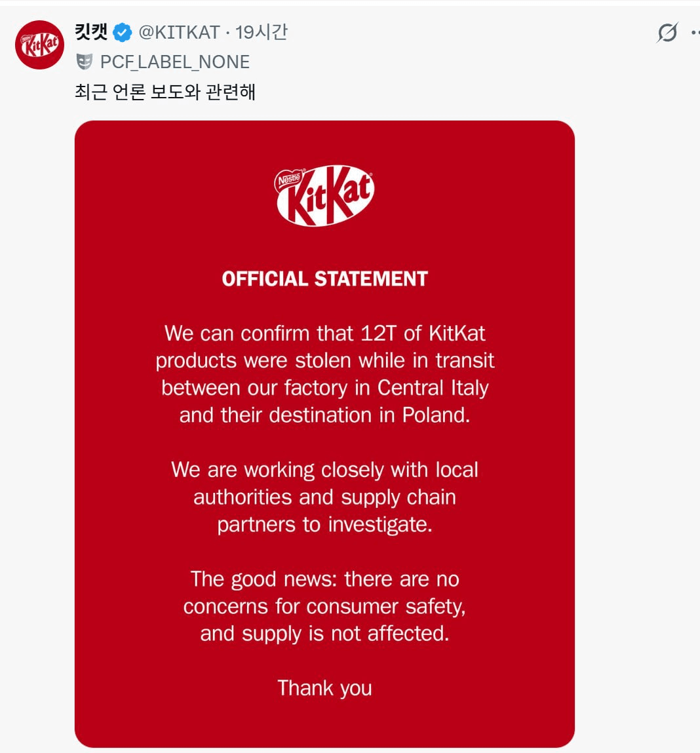
Task: Click the blue verified badge
Action: click(x=122, y=32)
